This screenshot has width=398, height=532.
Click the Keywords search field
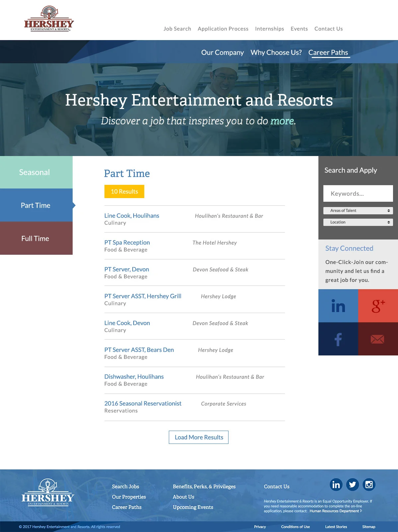pyautogui.click(x=358, y=193)
